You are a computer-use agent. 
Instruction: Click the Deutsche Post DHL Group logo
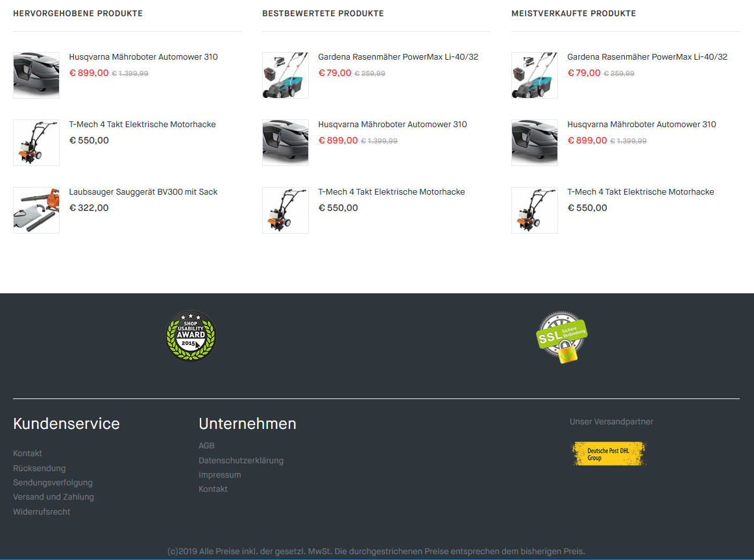click(x=608, y=454)
